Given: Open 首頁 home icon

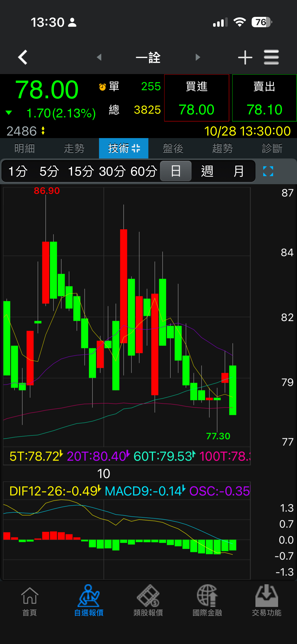Looking at the screenshot, I should [x=30, y=600].
